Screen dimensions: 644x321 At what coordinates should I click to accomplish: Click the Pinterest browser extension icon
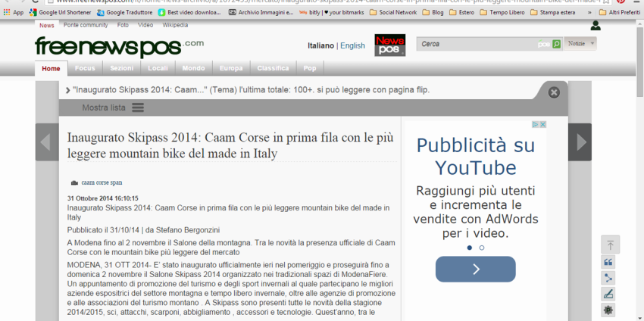pos(621,2)
